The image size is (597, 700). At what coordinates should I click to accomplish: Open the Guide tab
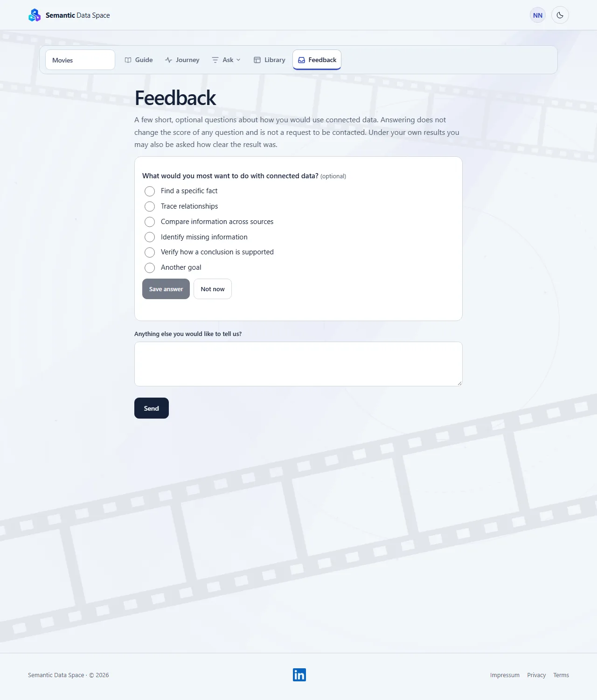[139, 60]
